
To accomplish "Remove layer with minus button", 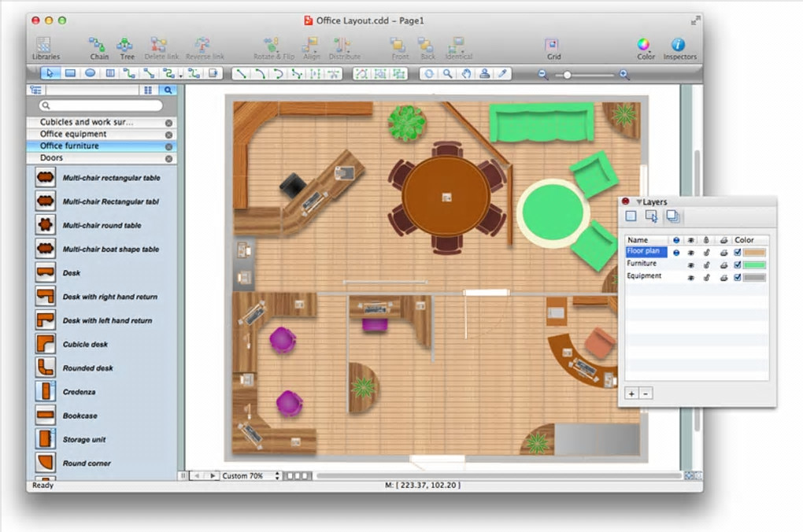I will pos(646,393).
